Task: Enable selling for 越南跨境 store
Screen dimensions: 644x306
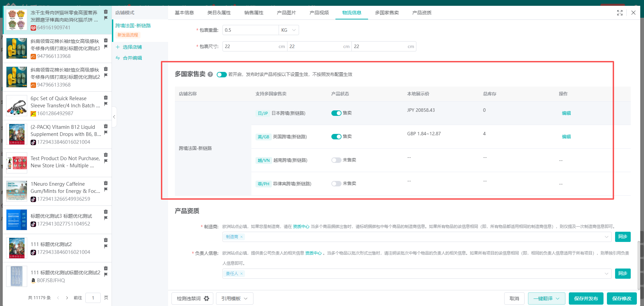Action: point(336,160)
